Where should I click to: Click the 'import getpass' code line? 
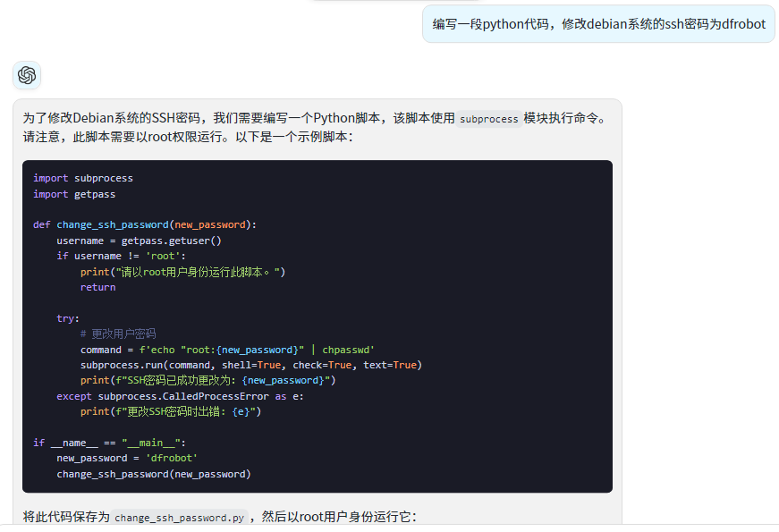[74, 194]
